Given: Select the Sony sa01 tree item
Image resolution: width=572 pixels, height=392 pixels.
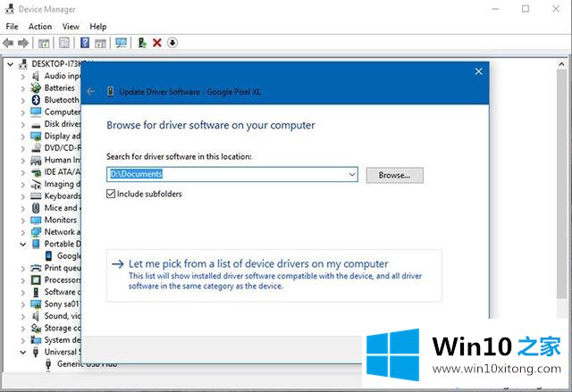Looking at the screenshot, I should pyautogui.click(x=63, y=304).
